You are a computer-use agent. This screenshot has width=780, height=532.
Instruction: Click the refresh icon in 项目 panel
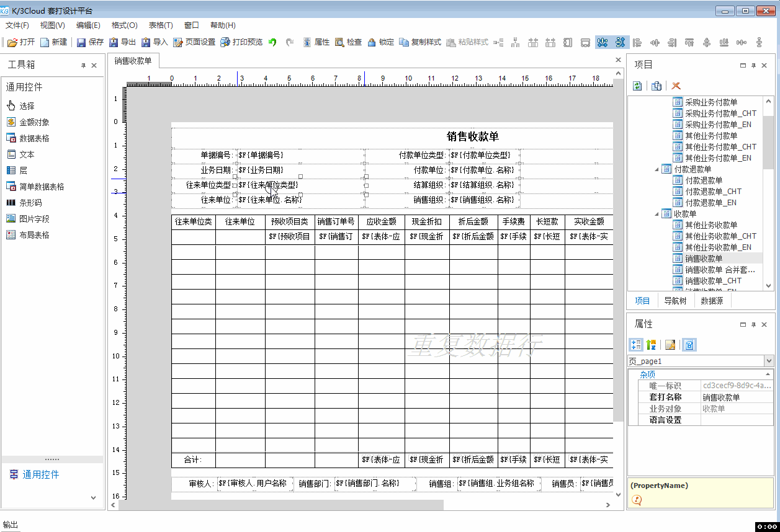click(x=637, y=86)
